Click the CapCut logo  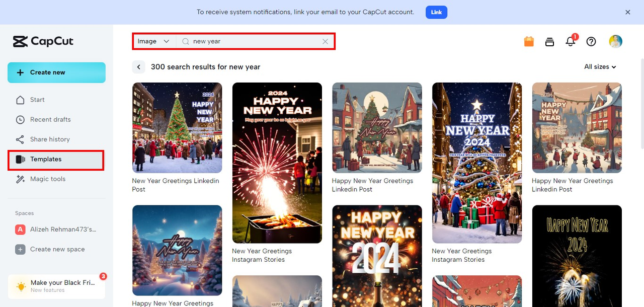point(43,41)
